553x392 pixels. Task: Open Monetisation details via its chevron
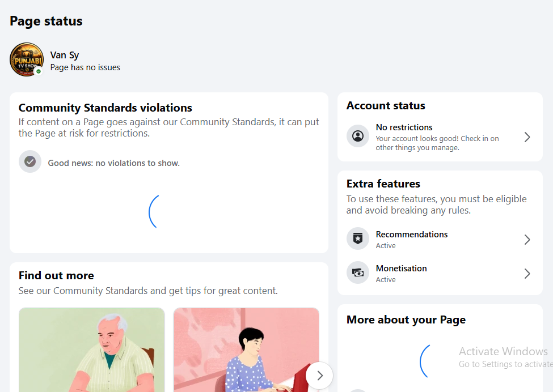coord(527,274)
